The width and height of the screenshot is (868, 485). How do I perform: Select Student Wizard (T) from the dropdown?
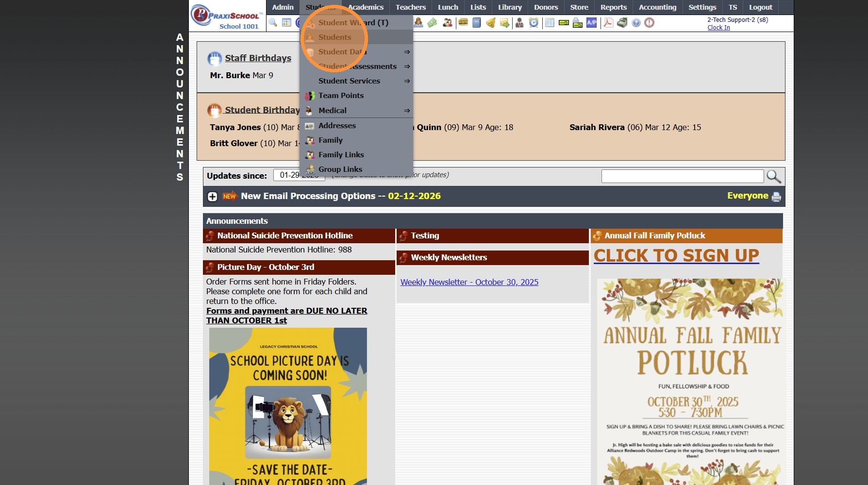356,23
